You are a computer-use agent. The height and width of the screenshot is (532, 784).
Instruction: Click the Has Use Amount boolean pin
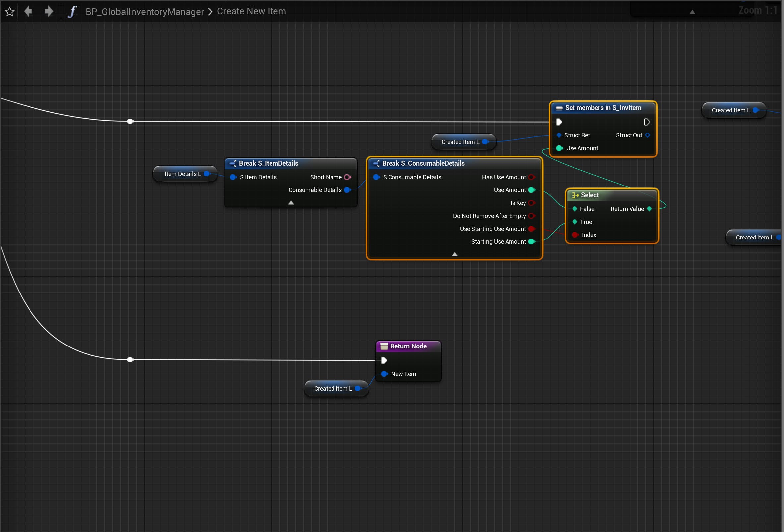tap(532, 177)
